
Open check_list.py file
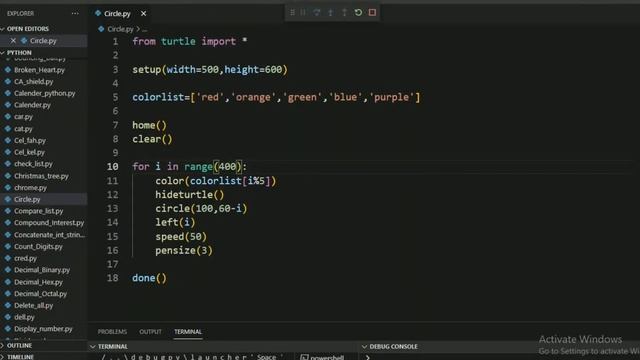click(x=33, y=164)
